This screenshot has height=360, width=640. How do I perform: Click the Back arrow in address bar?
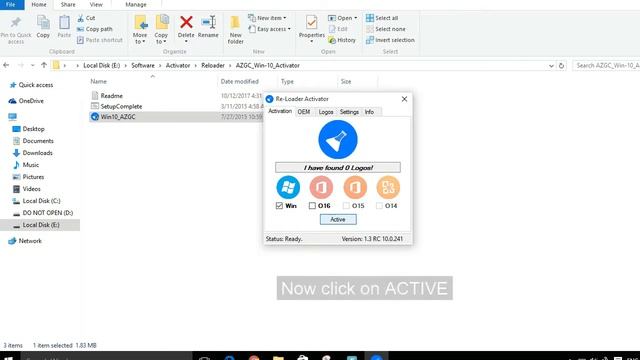click(x=6, y=65)
